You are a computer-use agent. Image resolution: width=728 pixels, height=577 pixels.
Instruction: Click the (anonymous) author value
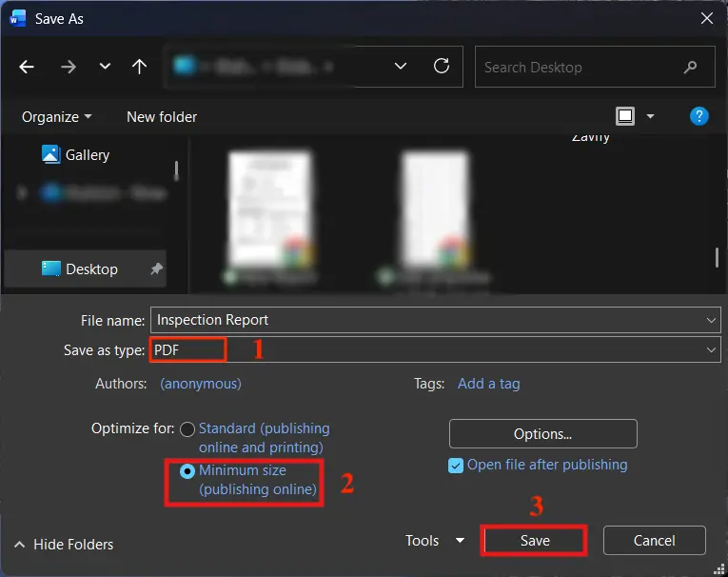(201, 384)
